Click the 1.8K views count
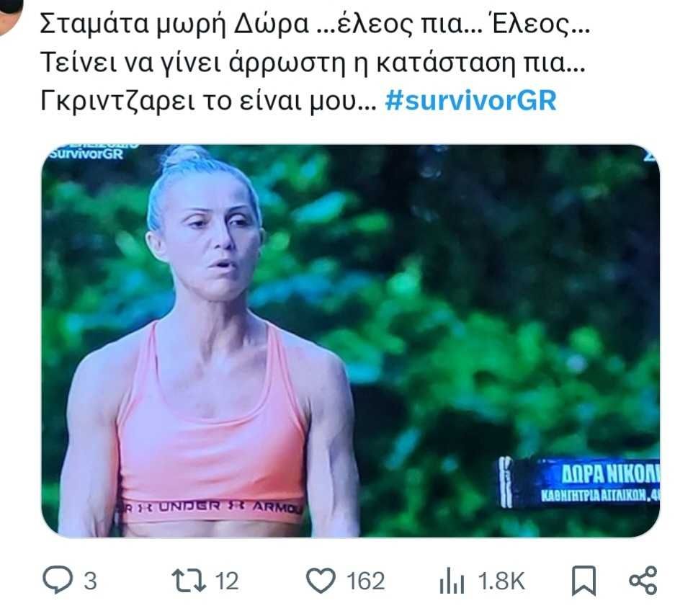 (501, 581)
